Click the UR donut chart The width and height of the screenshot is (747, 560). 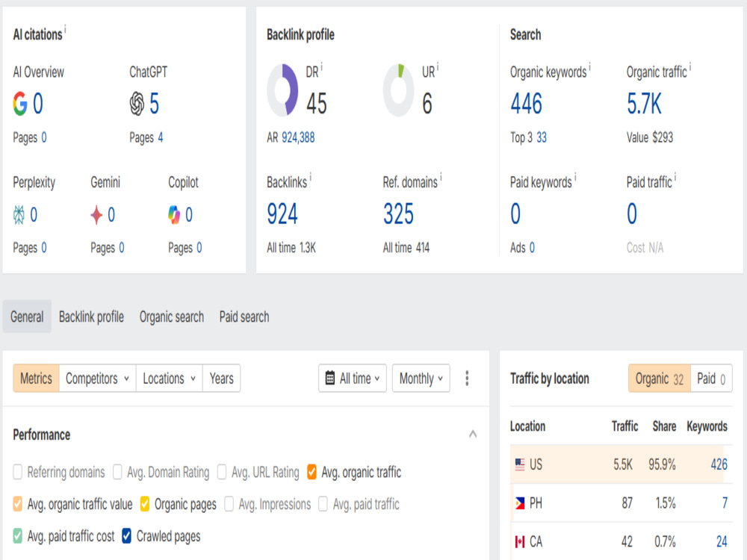pyautogui.click(x=399, y=90)
